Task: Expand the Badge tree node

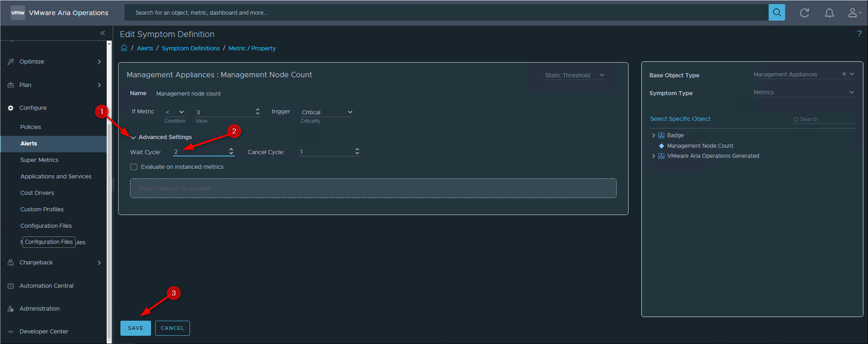Action: click(x=653, y=135)
